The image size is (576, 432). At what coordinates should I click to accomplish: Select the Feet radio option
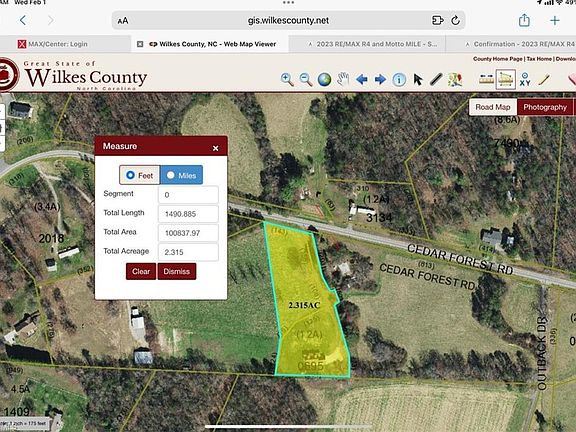pos(140,175)
